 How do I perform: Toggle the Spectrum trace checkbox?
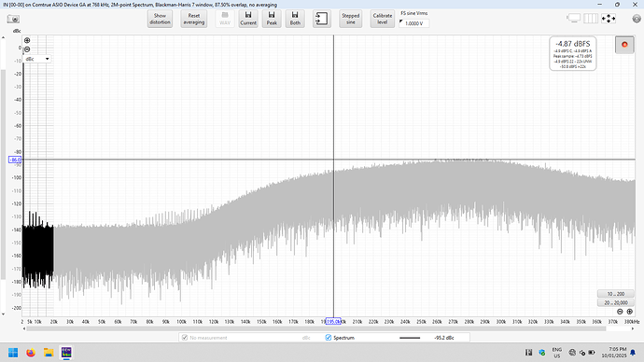(329, 338)
